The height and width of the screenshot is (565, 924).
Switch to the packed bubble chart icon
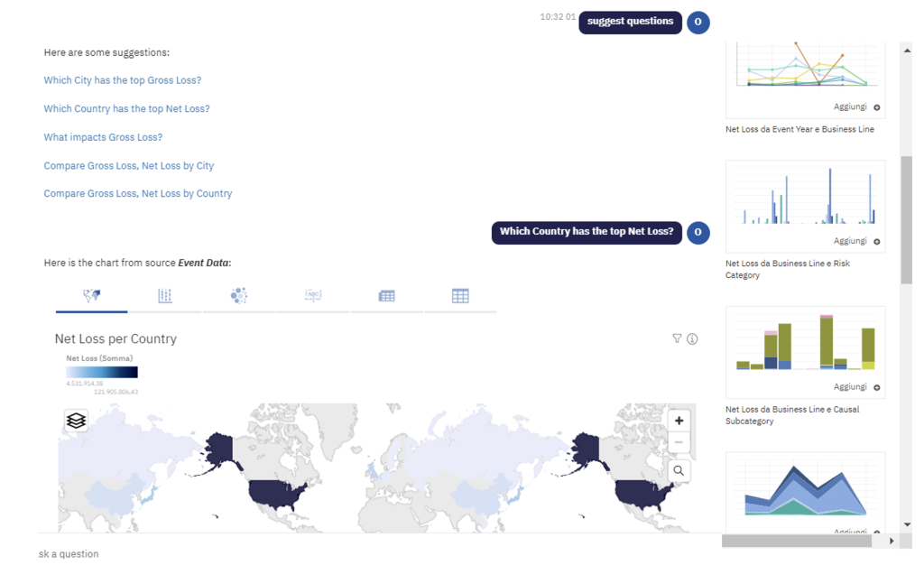pyautogui.click(x=238, y=295)
